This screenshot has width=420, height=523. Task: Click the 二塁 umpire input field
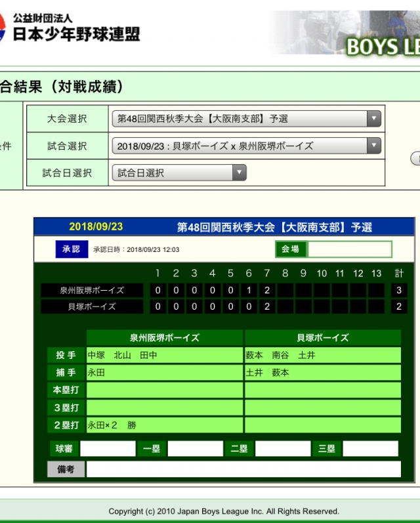point(282,449)
